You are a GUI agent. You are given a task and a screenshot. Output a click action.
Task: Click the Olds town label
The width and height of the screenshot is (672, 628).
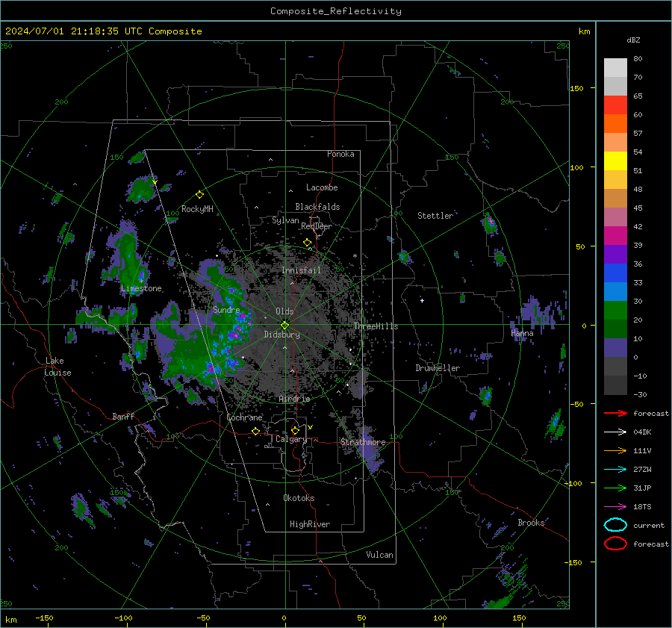[284, 311]
